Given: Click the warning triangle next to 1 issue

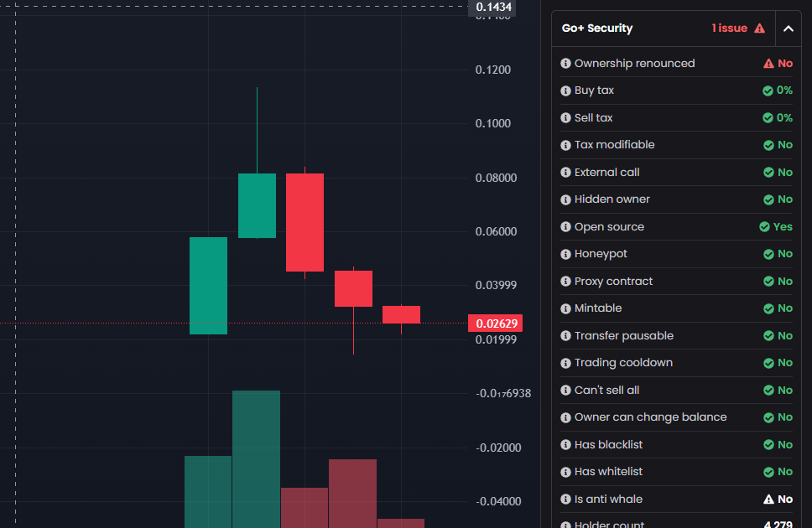Looking at the screenshot, I should coord(759,28).
